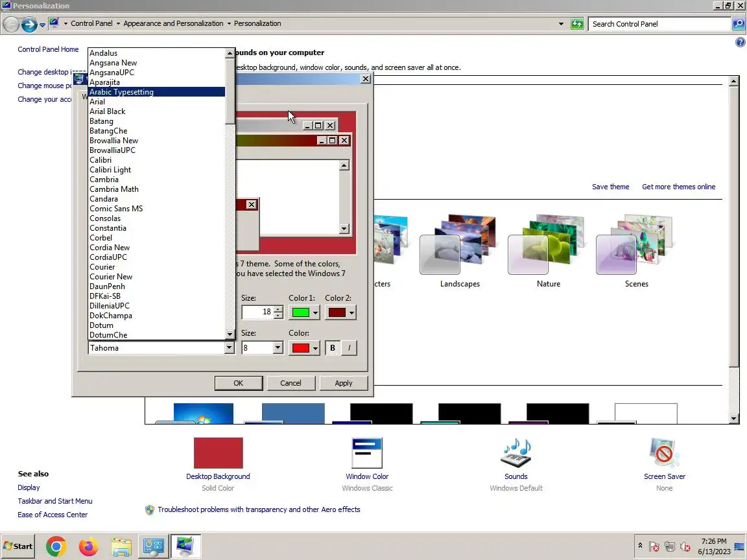Screen dimensions: 747x560
Task: Open the Control Panel Home link
Action: 48,49
